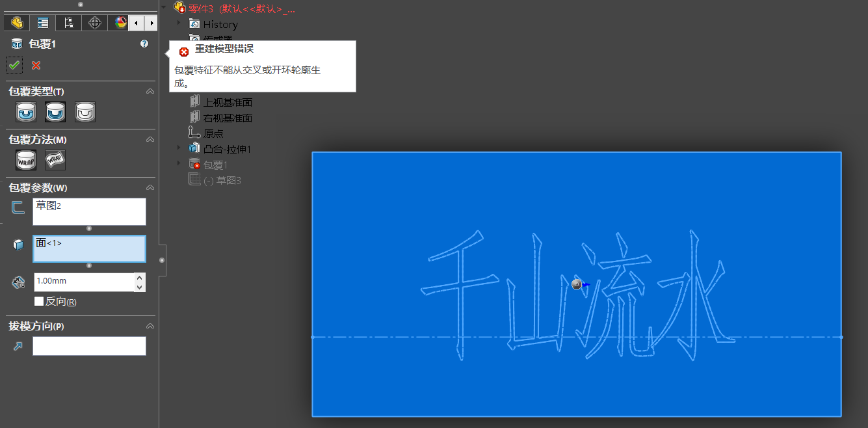Click the red error icon in tooltip
Viewport: 868px width, 428px height.
coord(184,51)
